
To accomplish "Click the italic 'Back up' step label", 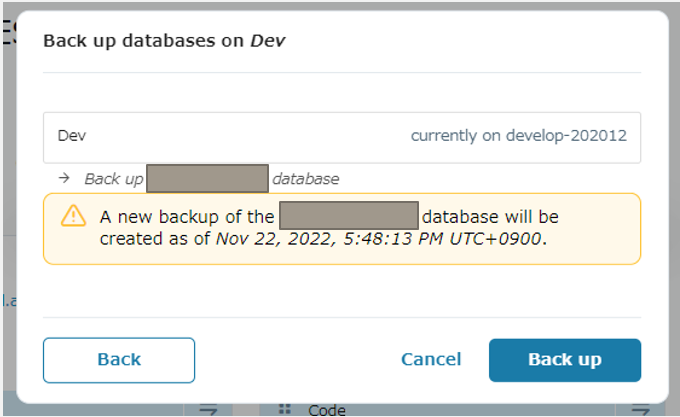I will pyautogui.click(x=114, y=179).
